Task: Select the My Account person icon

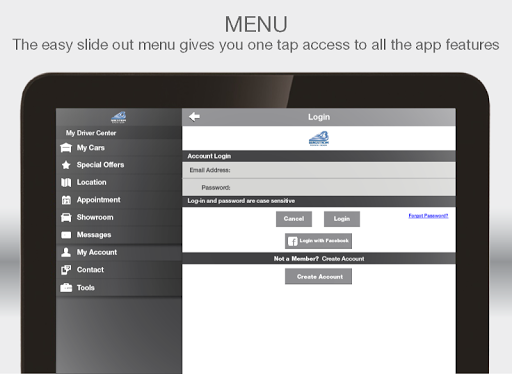Action: coord(66,252)
